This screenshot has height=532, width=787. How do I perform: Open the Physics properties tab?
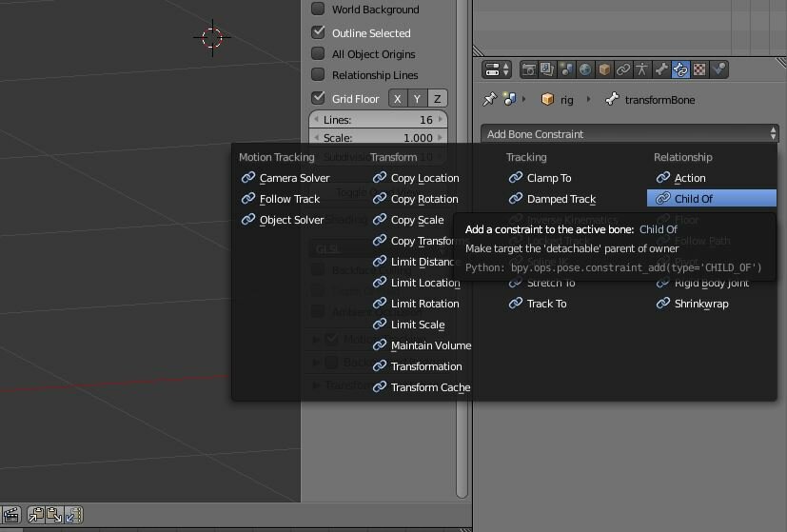point(718,69)
